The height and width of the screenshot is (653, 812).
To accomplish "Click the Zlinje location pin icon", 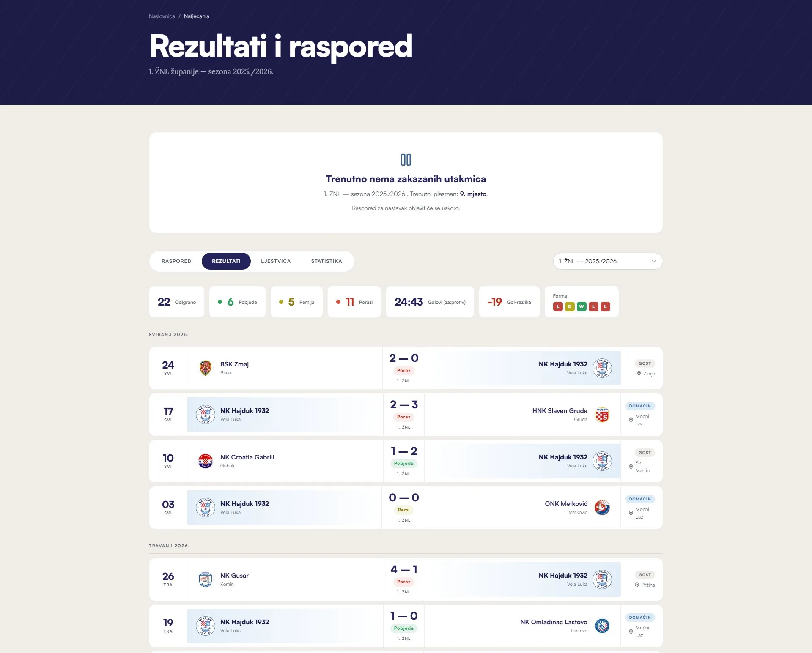I will (639, 374).
